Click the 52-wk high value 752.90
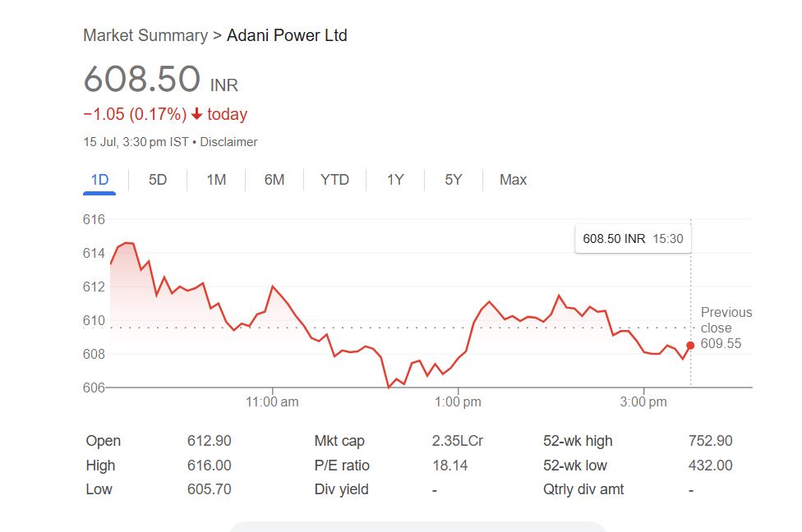 coord(710,441)
